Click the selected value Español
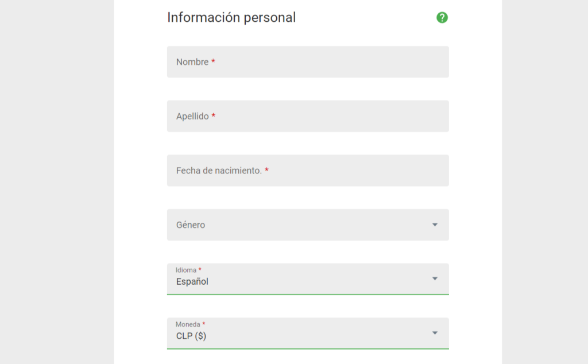 coord(192,282)
